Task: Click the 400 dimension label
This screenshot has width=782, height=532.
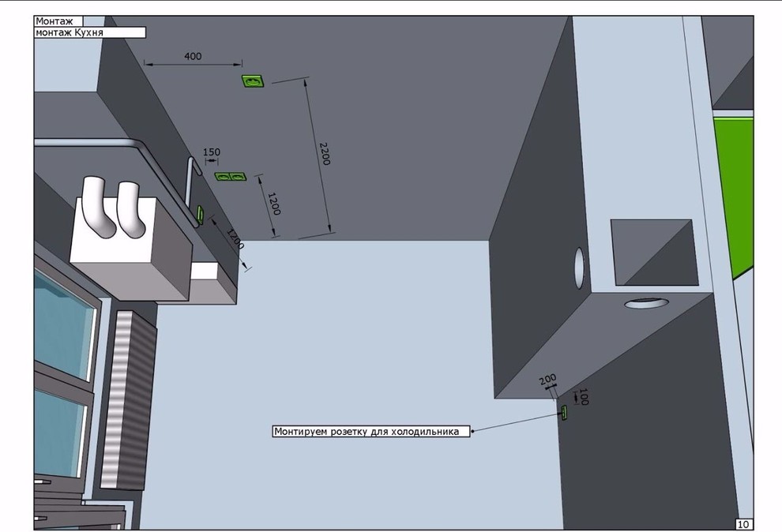Action: tap(193, 56)
